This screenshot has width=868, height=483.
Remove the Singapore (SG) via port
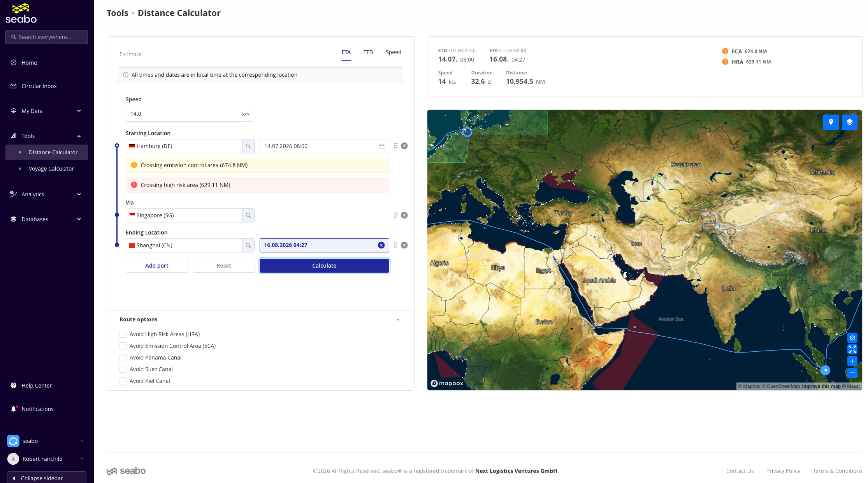click(404, 215)
